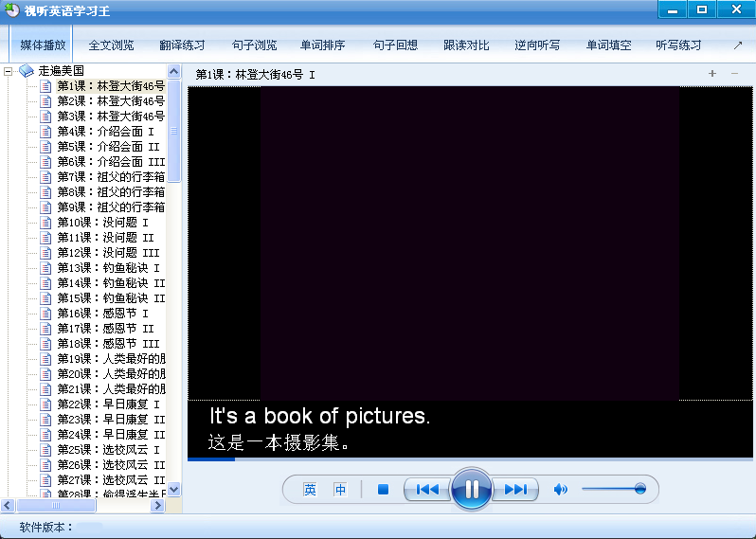The height and width of the screenshot is (539, 756).
Task: Select lesson 第13课：钓鱼秘诀 I
Action: (109, 268)
